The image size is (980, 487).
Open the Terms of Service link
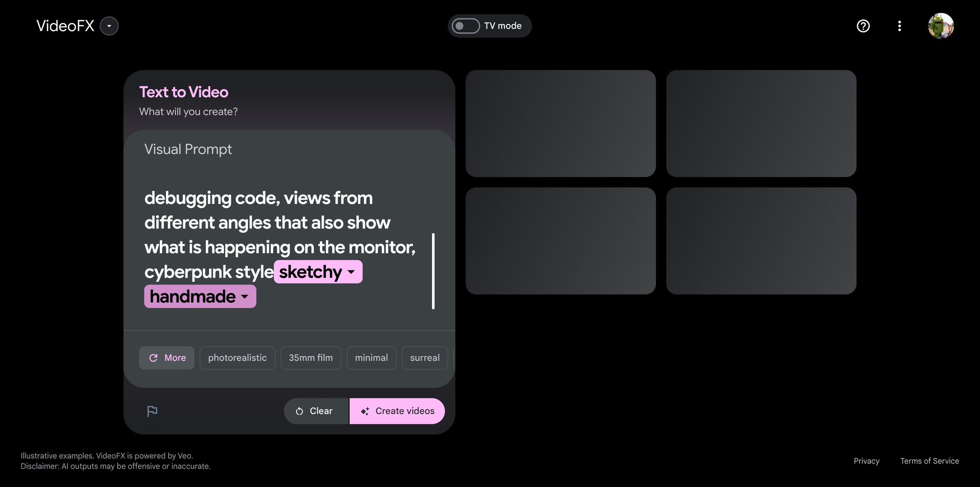point(929,461)
